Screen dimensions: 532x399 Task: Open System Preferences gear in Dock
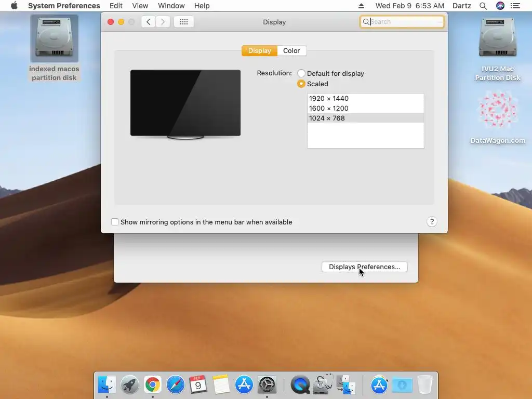pyautogui.click(x=267, y=384)
